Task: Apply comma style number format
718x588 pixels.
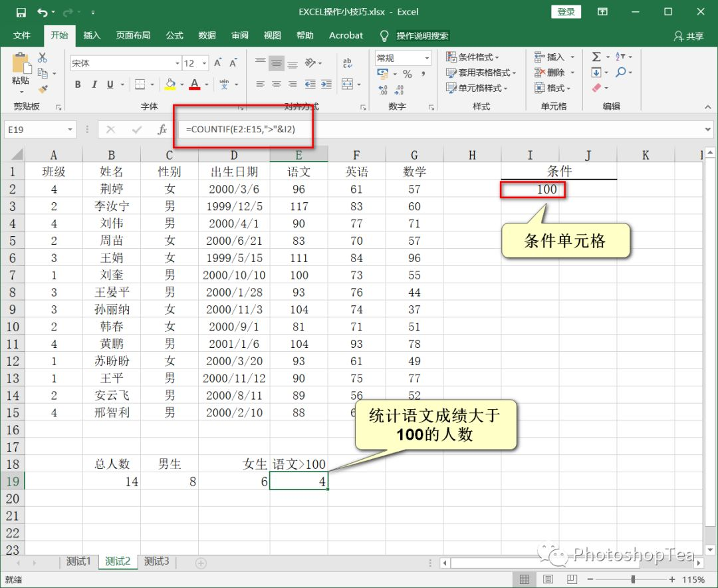Action: click(423, 74)
